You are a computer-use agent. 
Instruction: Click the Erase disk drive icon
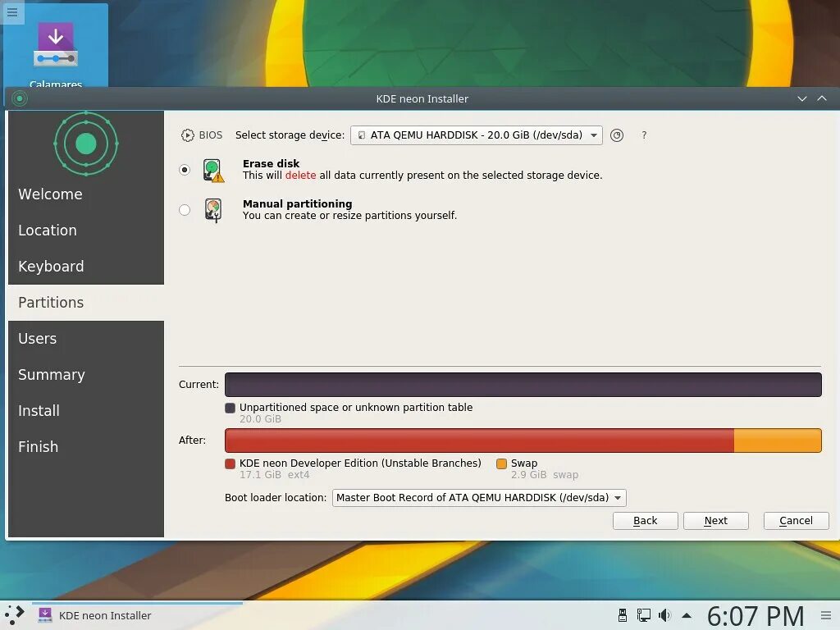tap(213, 171)
